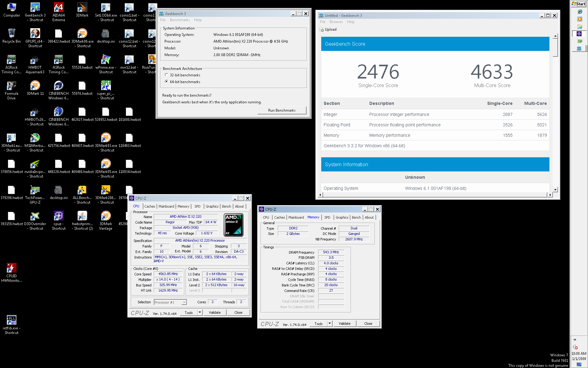Click the horizontal scroll right arrow in the Geekbench results
Image resolution: width=588 pixels, height=368 pixels.
click(550, 195)
